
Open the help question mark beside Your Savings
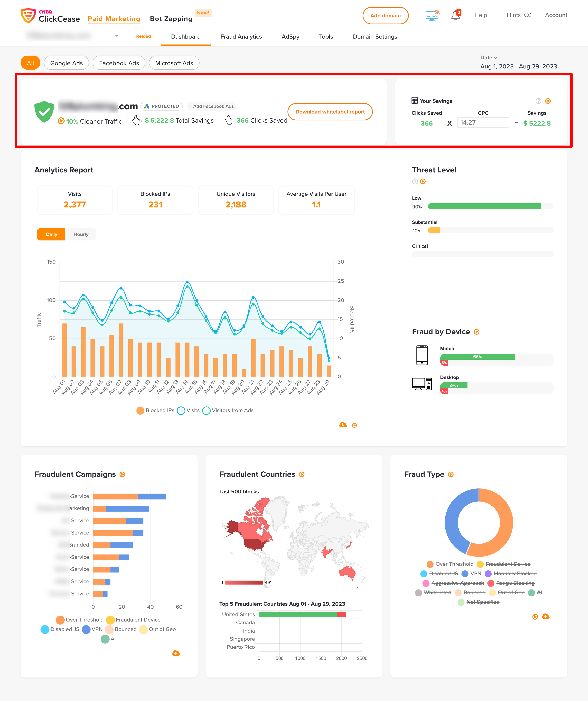[538, 101]
